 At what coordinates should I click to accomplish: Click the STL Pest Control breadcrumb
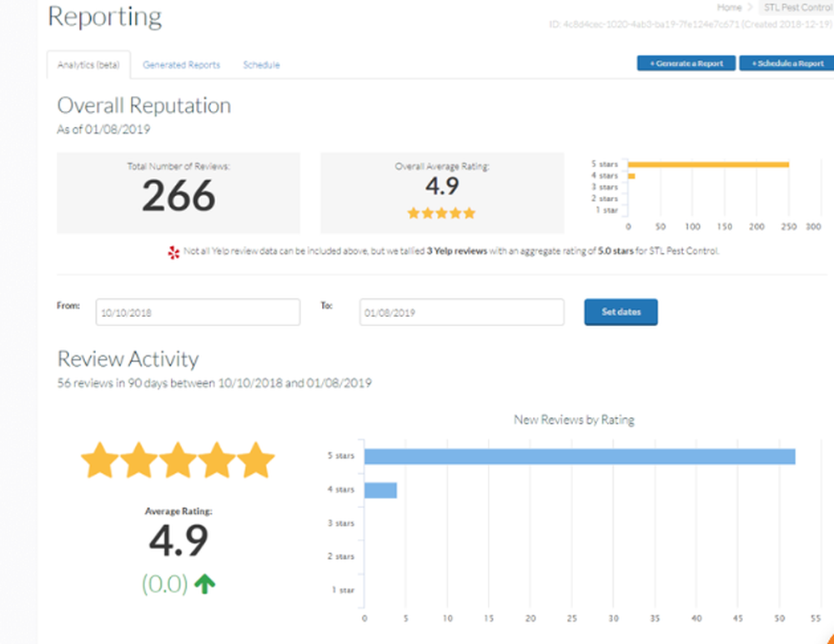[x=797, y=8]
